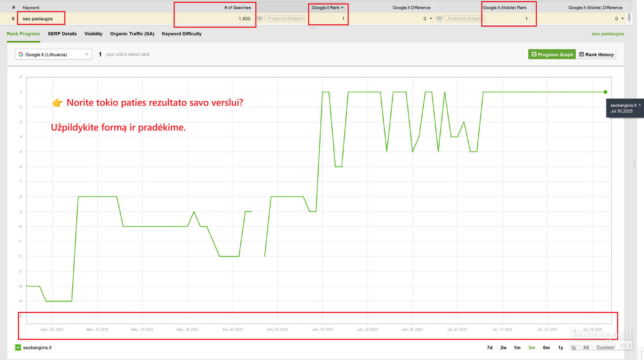This screenshot has height=360, width=644.
Task: Click the keyword table vertical scrollbar
Action: coord(629,17)
